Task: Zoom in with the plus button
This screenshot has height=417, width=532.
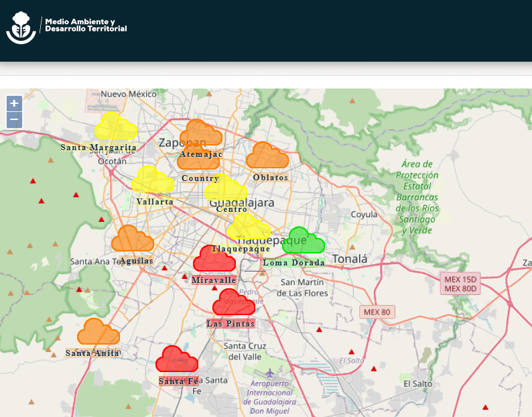Action: [x=14, y=104]
